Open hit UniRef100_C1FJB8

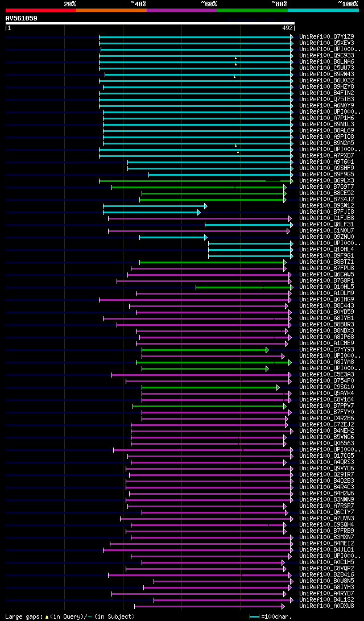(x=327, y=218)
